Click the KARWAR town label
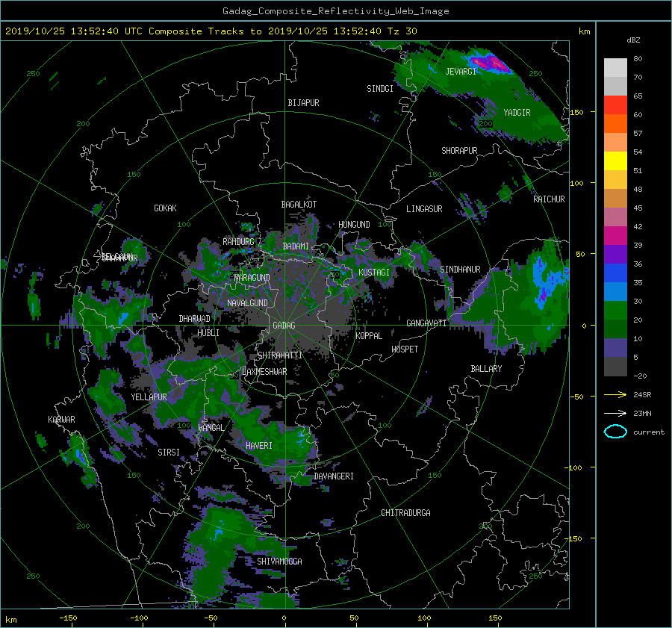672x628 pixels. (61, 420)
